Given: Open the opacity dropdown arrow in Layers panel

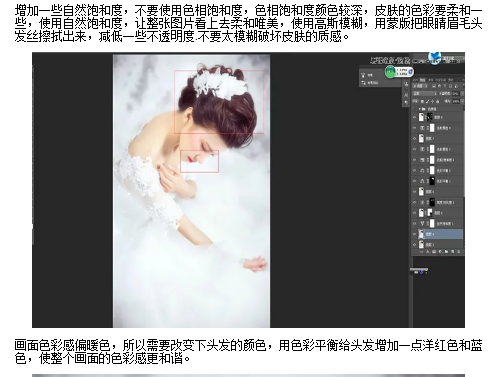Looking at the screenshot, I should [462, 94].
